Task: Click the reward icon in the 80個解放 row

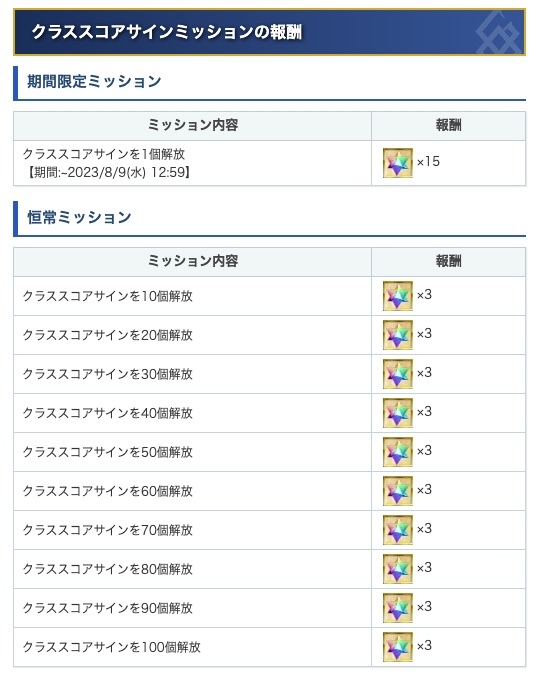Action: [x=397, y=569]
